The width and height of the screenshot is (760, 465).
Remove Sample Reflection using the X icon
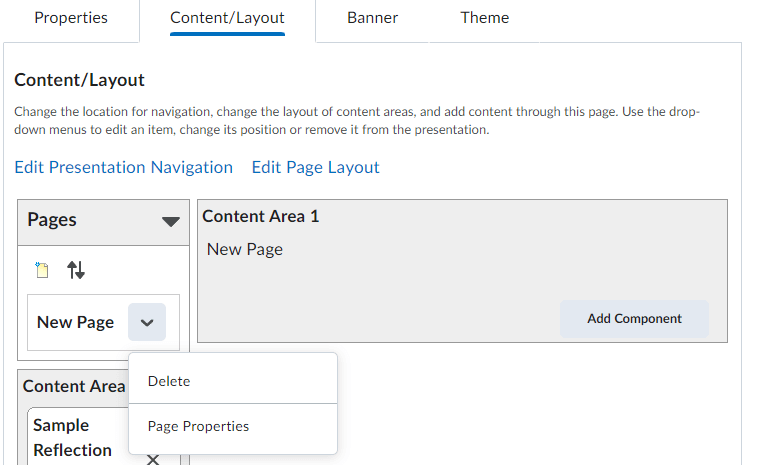click(153, 459)
